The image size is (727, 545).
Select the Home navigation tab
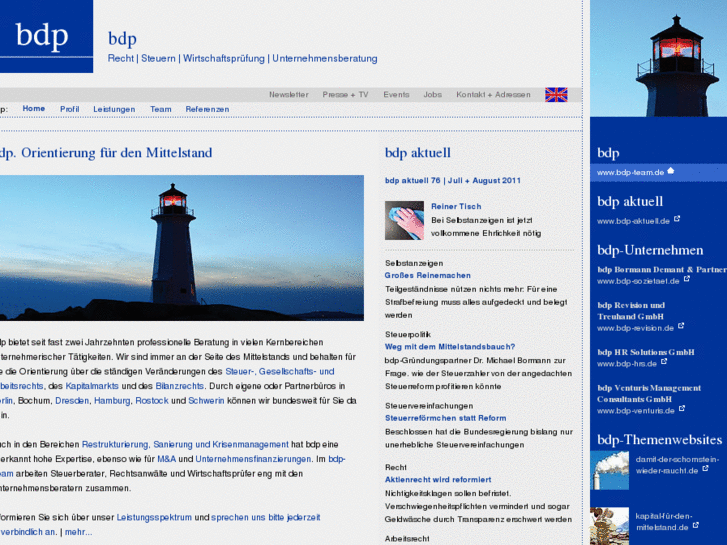tap(34, 109)
